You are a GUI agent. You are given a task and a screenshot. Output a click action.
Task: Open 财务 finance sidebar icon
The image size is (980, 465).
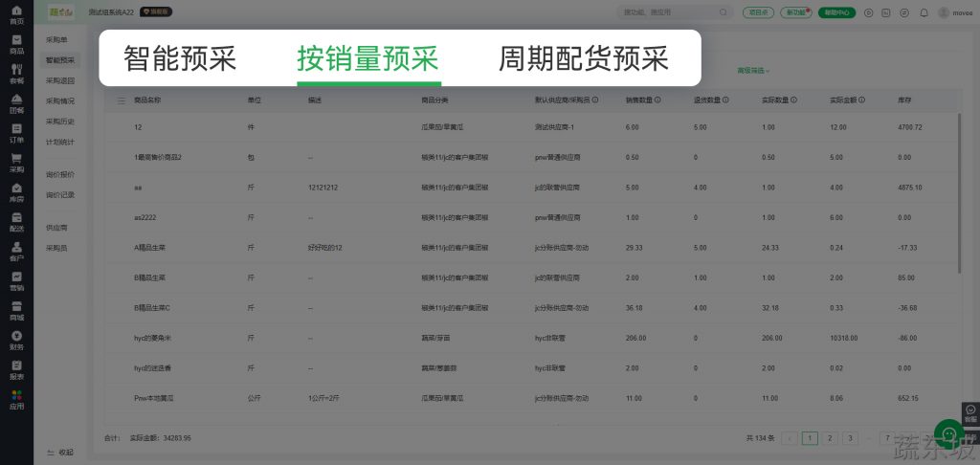point(16,340)
